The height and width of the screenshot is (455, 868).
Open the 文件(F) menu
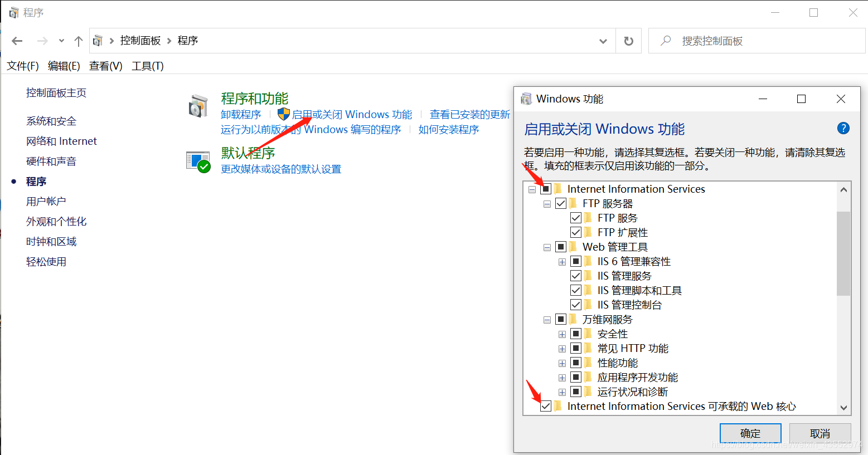point(23,66)
